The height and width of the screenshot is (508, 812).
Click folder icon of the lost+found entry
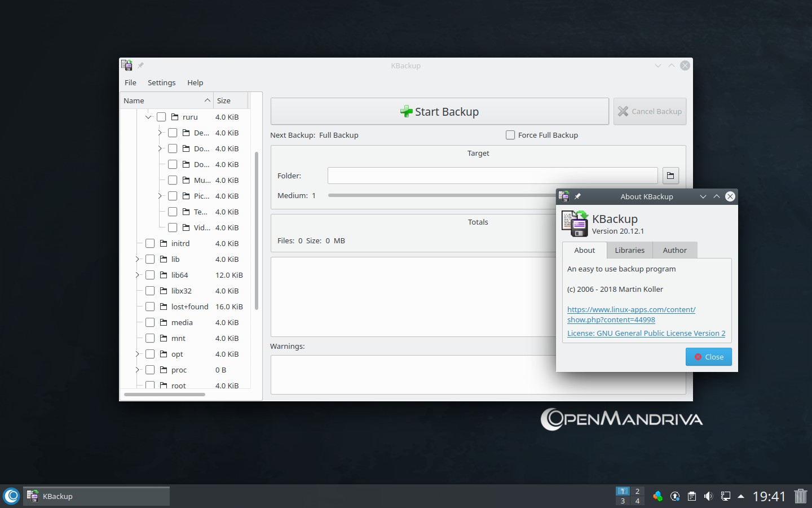click(164, 306)
